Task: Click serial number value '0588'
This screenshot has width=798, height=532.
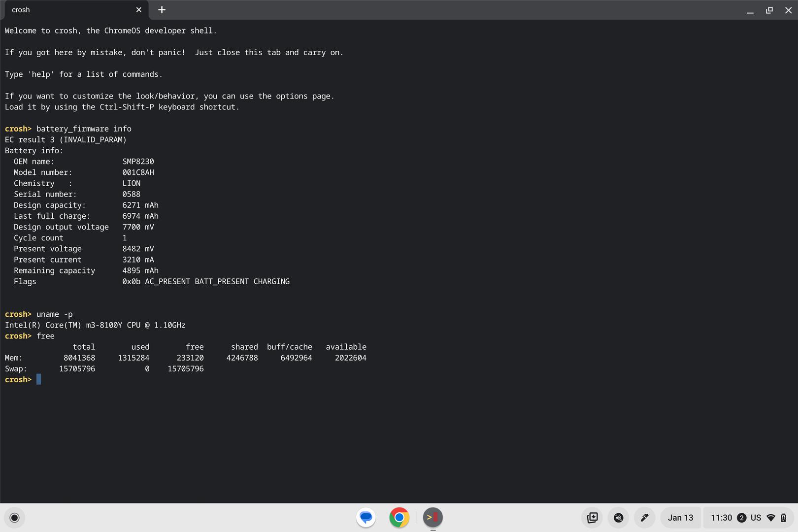Action: pyautogui.click(x=132, y=194)
